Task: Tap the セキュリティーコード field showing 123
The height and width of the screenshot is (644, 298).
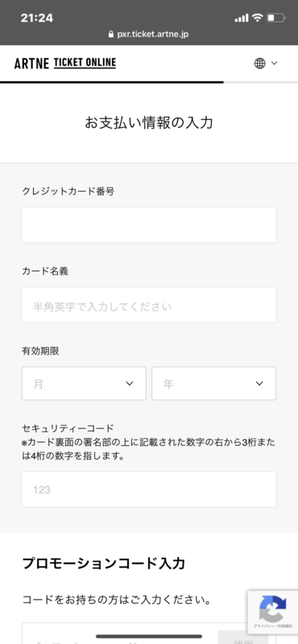Action: click(x=149, y=489)
